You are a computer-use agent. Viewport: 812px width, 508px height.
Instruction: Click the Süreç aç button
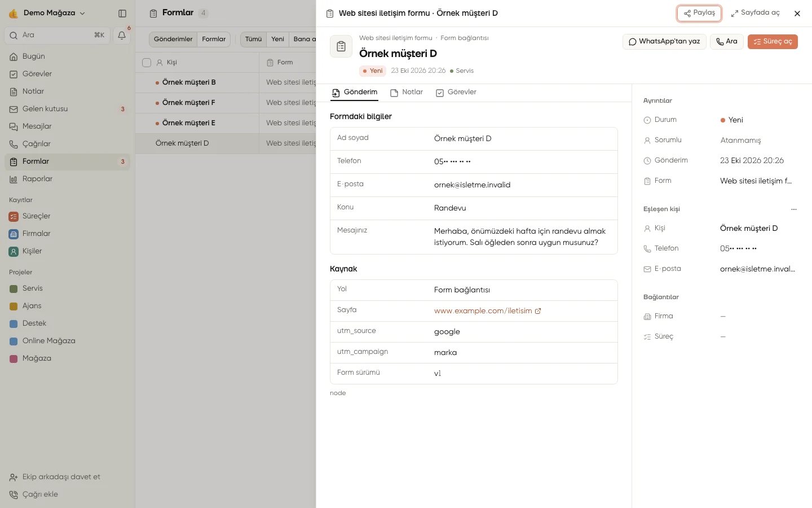click(x=773, y=42)
